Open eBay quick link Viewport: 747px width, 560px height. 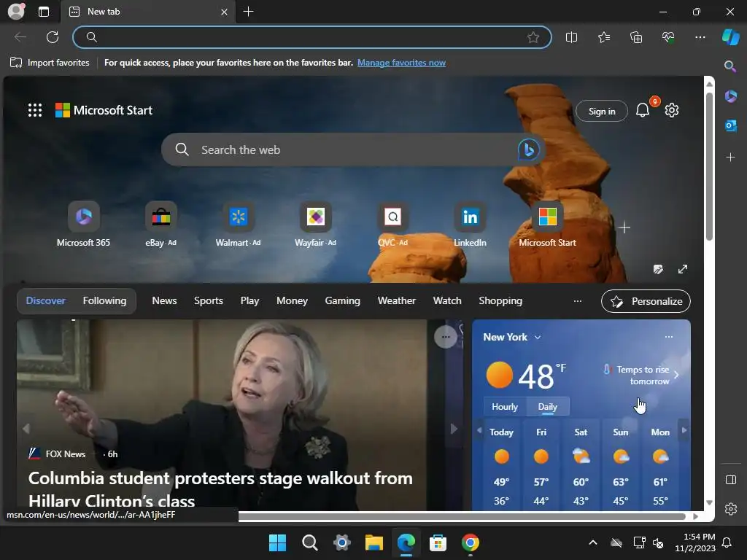click(x=161, y=225)
